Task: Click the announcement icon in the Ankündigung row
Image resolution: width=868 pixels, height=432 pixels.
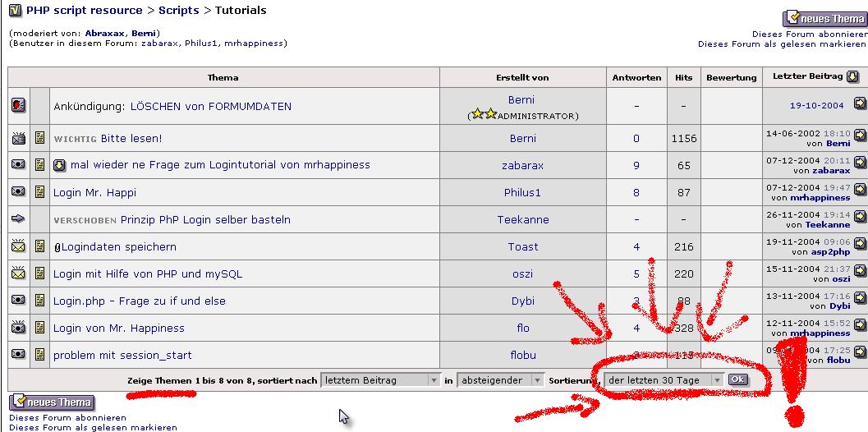Action: [19, 106]
